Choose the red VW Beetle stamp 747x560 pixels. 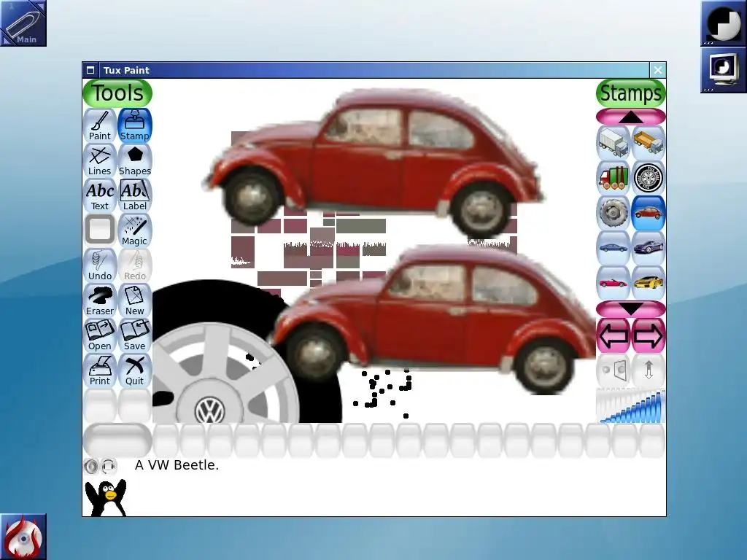point(649,212)
